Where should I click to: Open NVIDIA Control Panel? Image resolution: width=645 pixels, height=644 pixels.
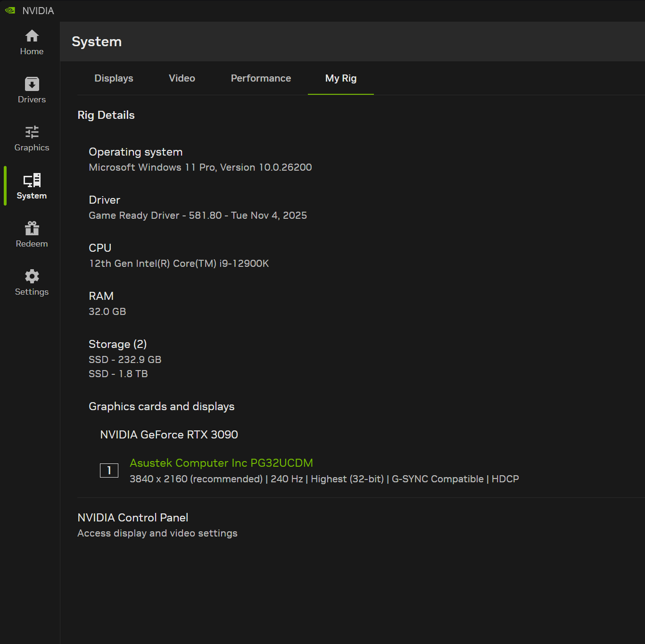click(x=133, y=518)
